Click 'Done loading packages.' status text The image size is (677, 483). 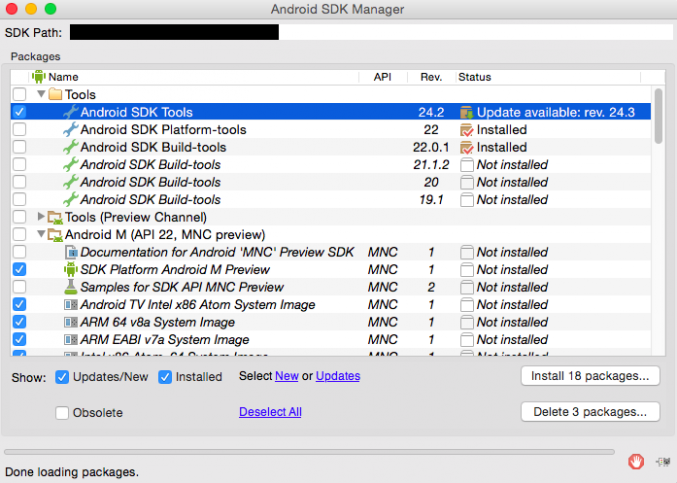tap(72, 472)
